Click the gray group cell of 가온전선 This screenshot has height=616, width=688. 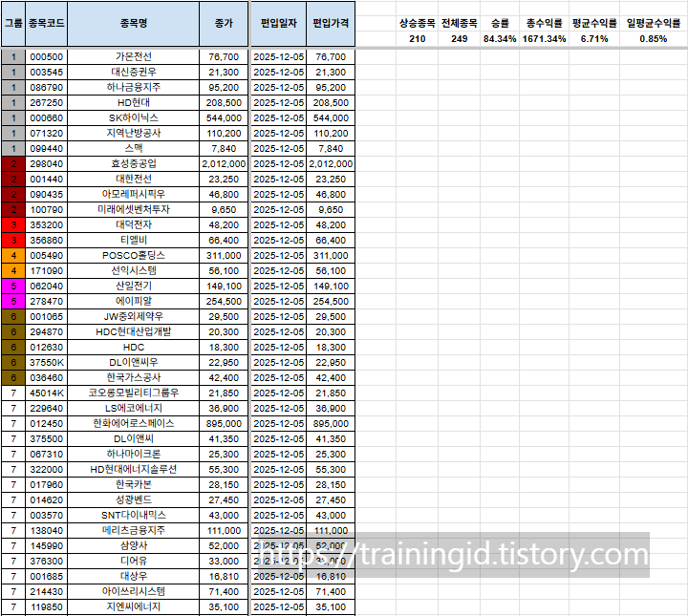[x=13, y=57]
